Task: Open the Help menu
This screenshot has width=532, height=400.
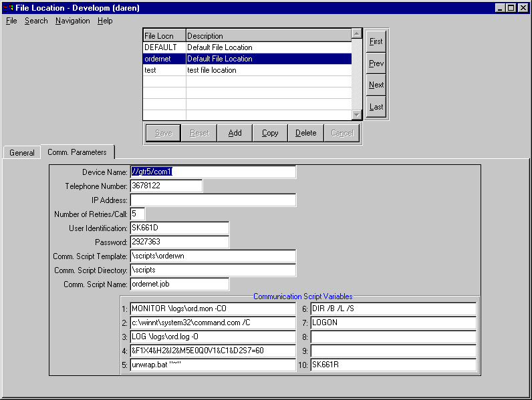Action: (105, 21)
